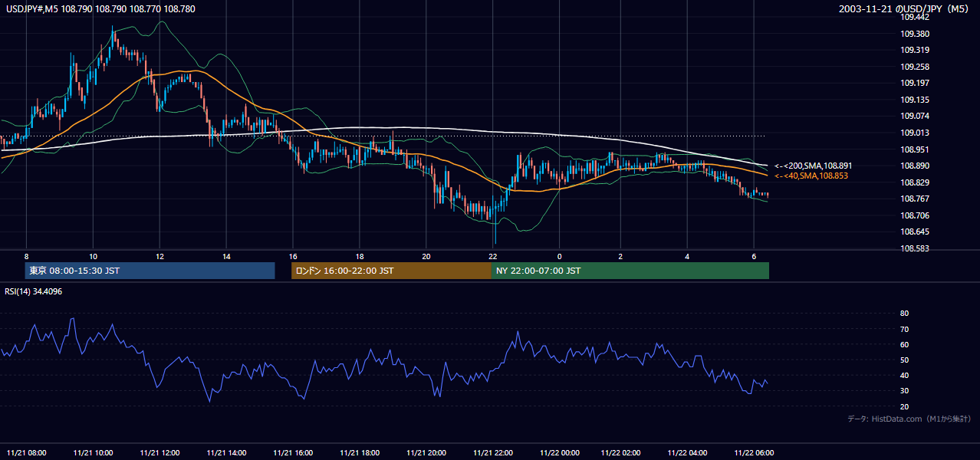980x460 pixels.
Task: Click RSI level 50 on the RSI axis
Action: coord(905,360)
